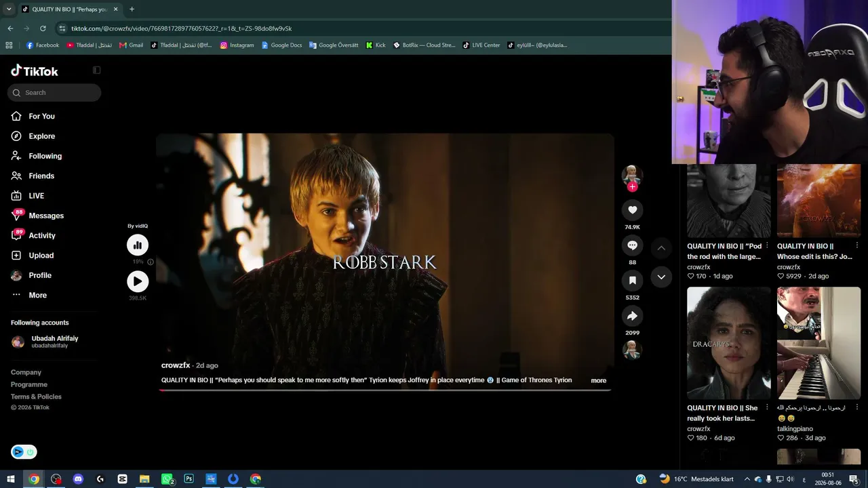The width and height of the screenshot is (868, 488).
Task: Seek on the video progress bar
Action: point(384,390)
